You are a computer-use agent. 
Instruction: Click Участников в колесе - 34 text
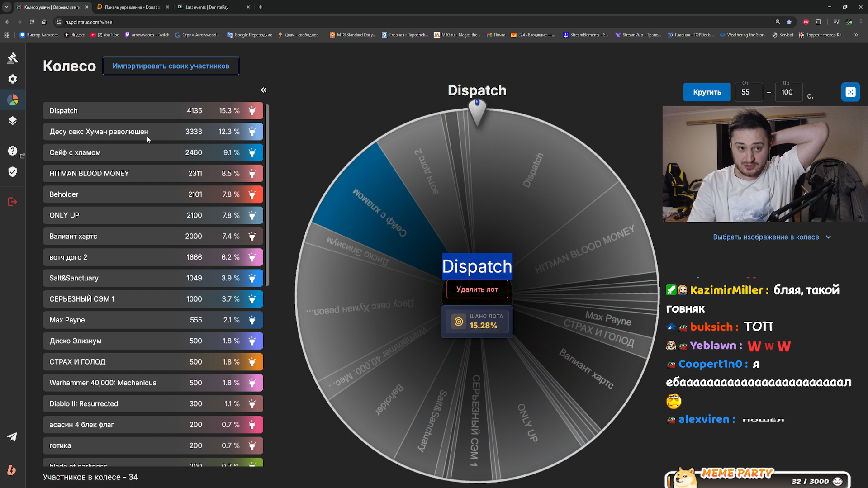click(90, 477)
